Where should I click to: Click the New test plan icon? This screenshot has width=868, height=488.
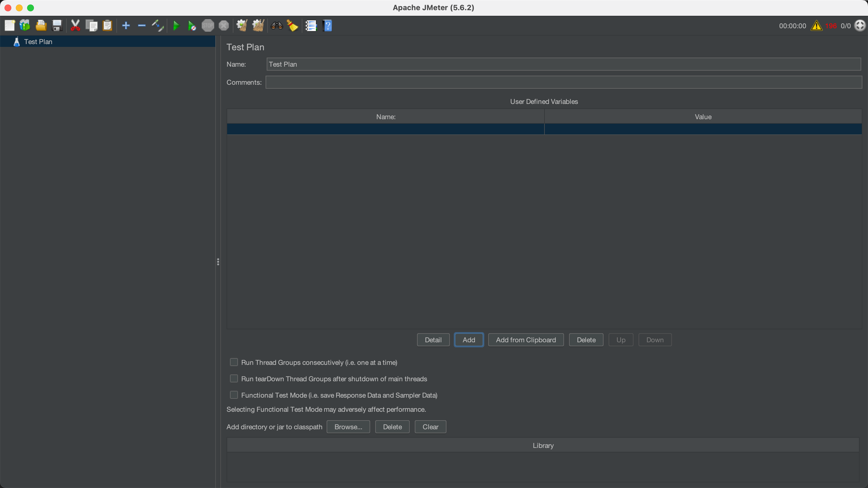9,26
